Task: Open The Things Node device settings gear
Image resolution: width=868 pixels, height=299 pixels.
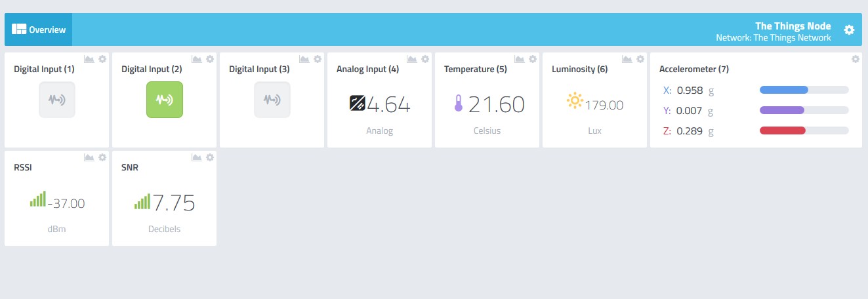Action: tap(849, 30)
